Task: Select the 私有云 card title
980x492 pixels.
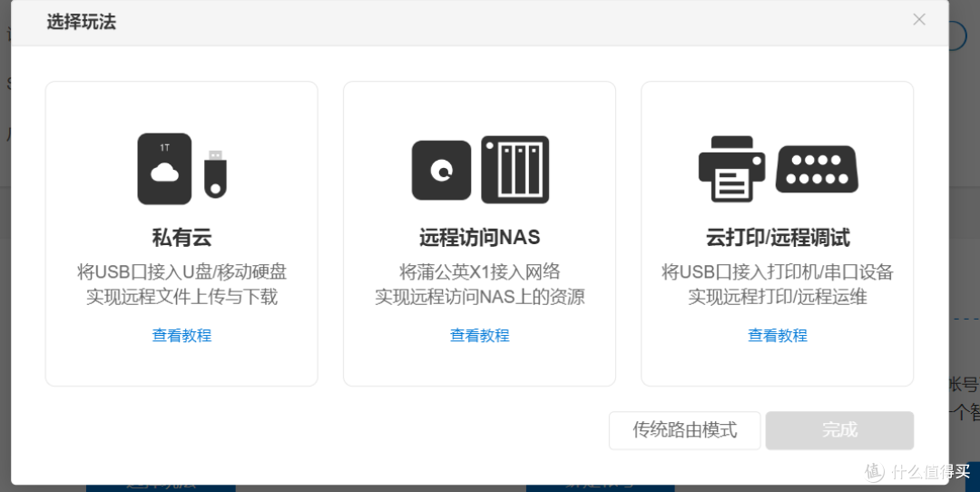Action: coord(181,238)
